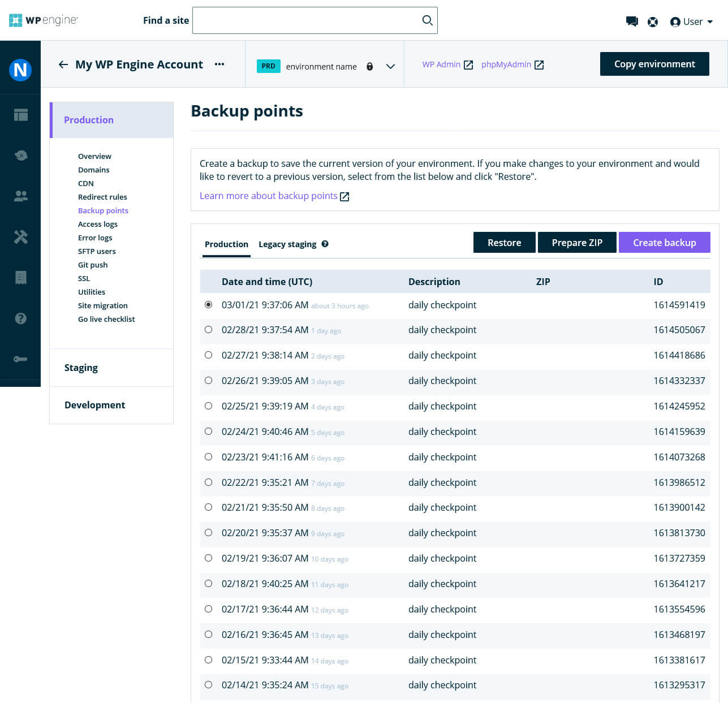Select the 02/28/21 backup radio button
The height and width of the screenshot is (703, 728).
click(x=209, y=330)
